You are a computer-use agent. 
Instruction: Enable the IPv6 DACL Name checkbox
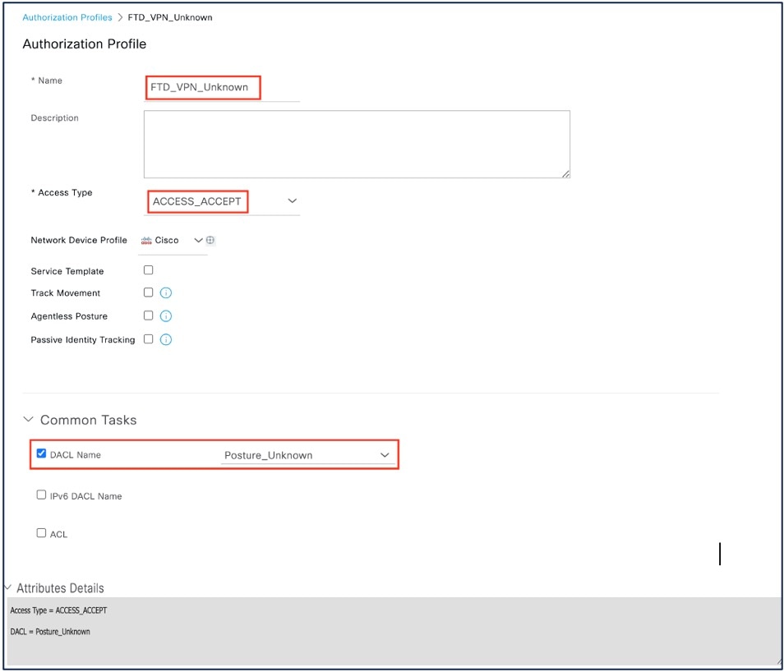coord(41,495)
